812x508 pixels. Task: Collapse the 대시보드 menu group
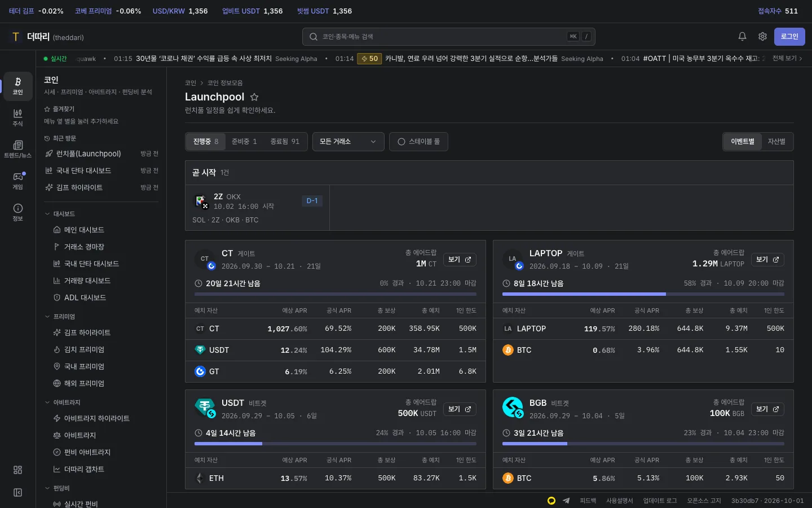point(60,214)
